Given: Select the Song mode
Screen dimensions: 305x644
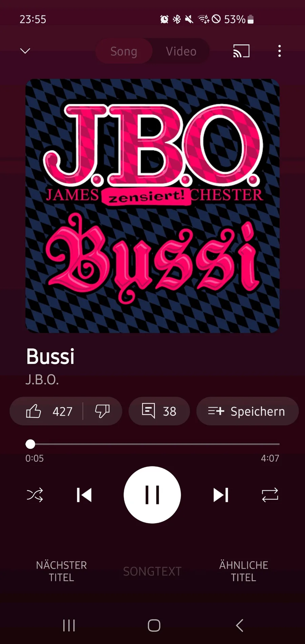Looking at the screenshot, I should point(124,51).
